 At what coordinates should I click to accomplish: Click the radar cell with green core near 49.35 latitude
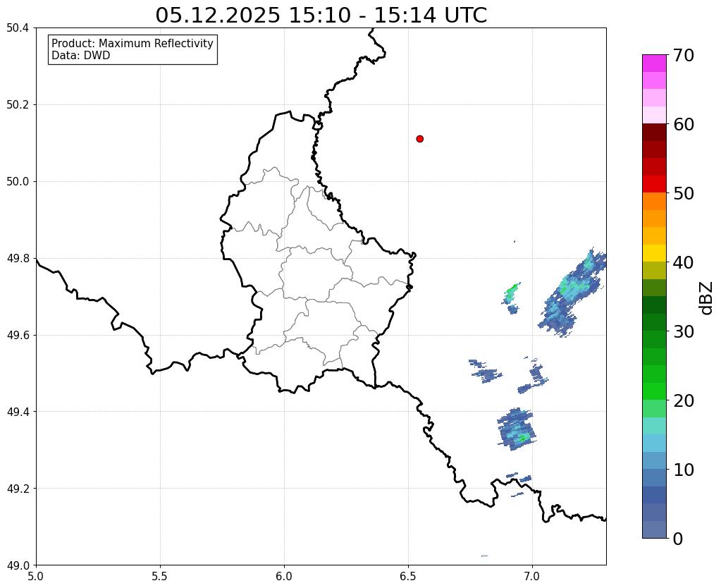pos(517,429)
